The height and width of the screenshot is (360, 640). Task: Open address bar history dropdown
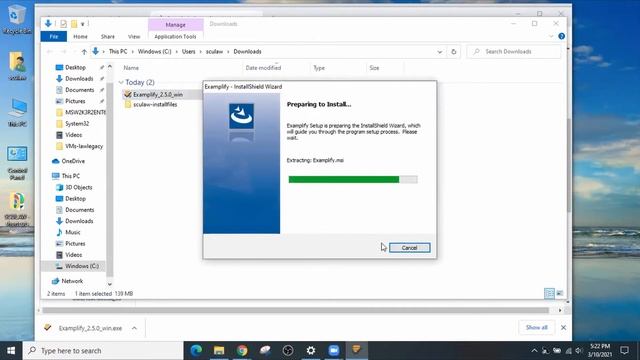tap(440, 52)
